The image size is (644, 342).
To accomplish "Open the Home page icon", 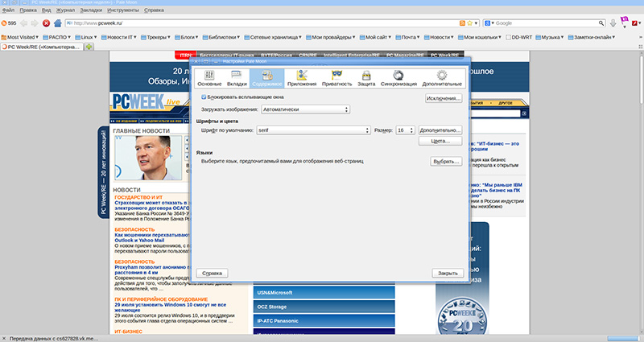I will (58, 23).
